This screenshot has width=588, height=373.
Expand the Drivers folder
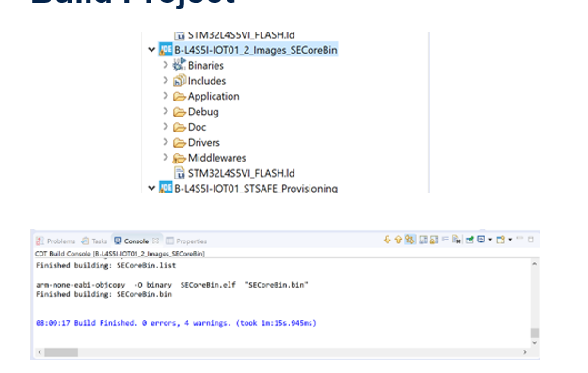(x=166, y=142)
